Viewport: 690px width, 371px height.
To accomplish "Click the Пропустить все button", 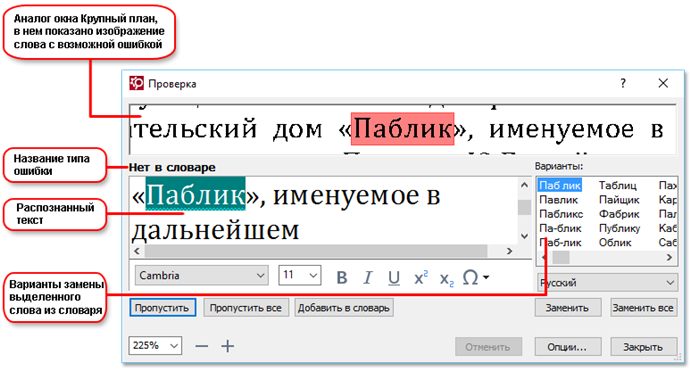I will [x=246, y=308].
